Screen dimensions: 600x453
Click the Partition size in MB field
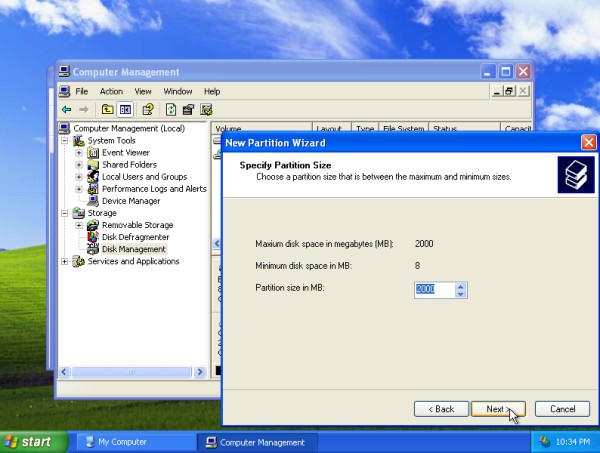coord(435,290)
